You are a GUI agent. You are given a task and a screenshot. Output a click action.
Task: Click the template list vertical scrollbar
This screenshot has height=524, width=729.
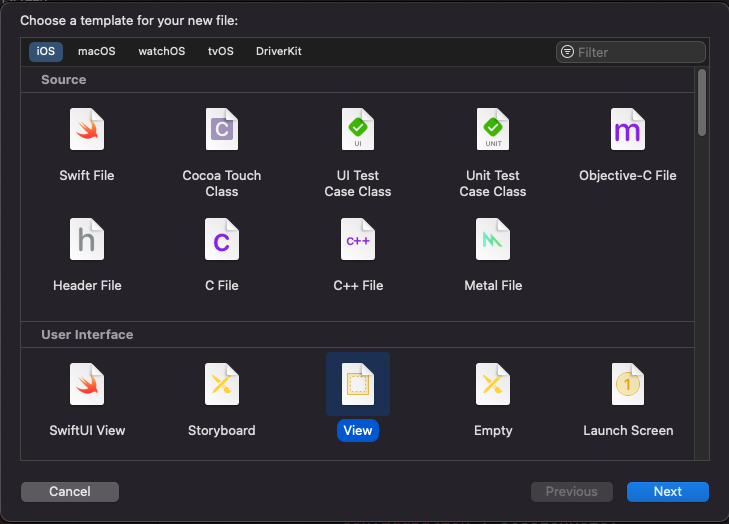point(702,102)
